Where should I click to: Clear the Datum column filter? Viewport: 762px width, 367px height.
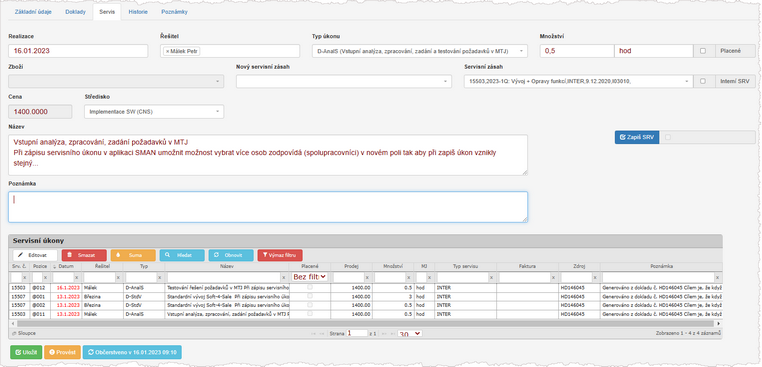coord(76,277)
